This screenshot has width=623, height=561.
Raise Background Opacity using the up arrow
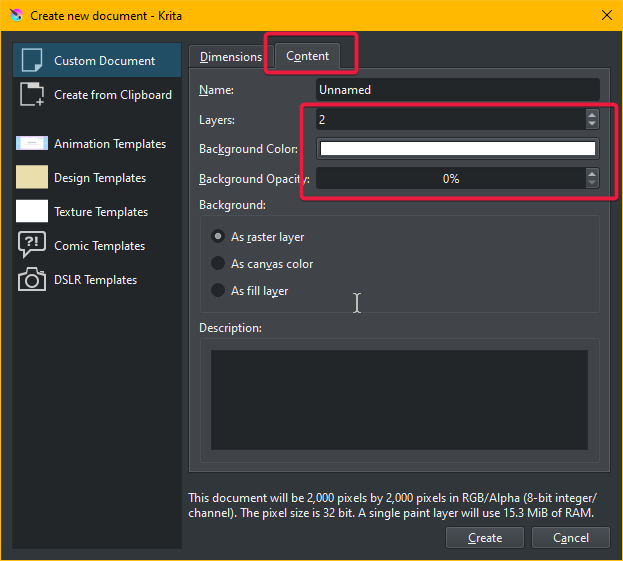[592, 174]
